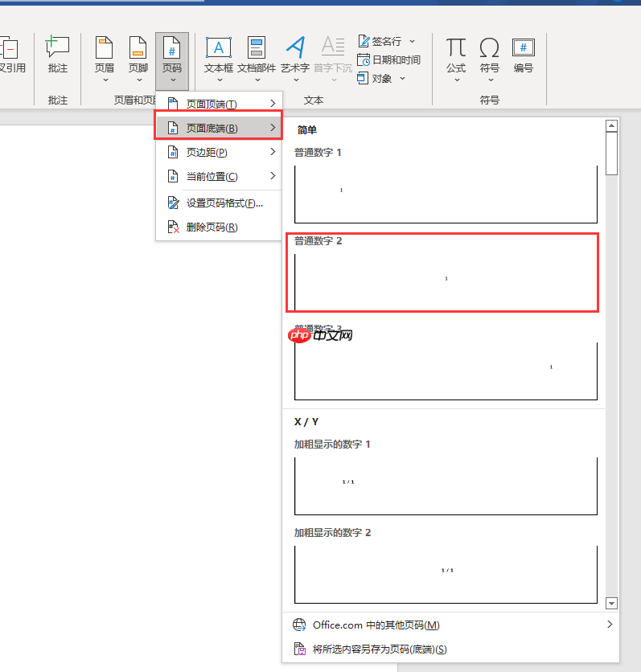Image resolution: width=641 pixels, height=672 pixels.
Task: Open the 页边距(P) menu item
Action: point(219,152)
